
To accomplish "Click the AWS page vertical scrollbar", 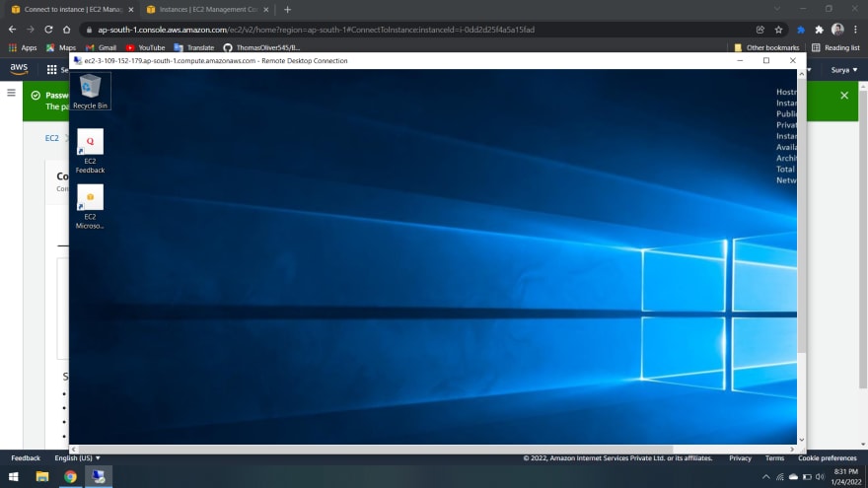I will 863,238.
